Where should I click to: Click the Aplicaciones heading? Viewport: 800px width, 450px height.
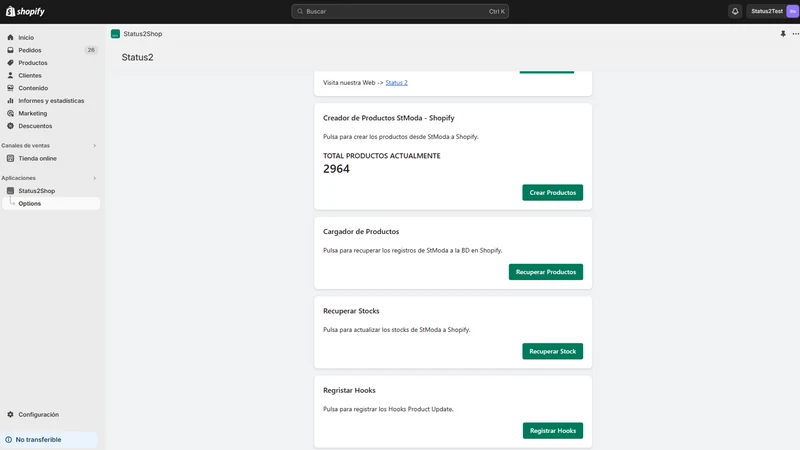tap(18, 178)
